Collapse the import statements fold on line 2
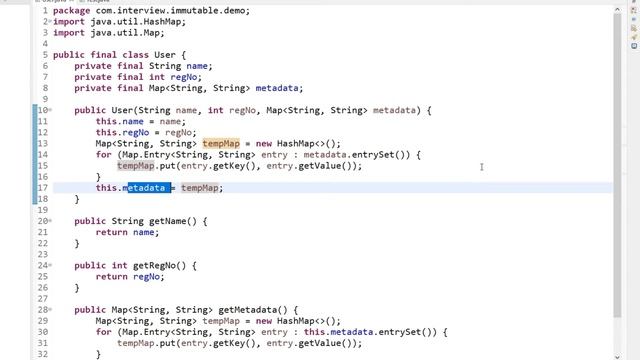Viewport: 640px width, 360px height. coord(50,21)
